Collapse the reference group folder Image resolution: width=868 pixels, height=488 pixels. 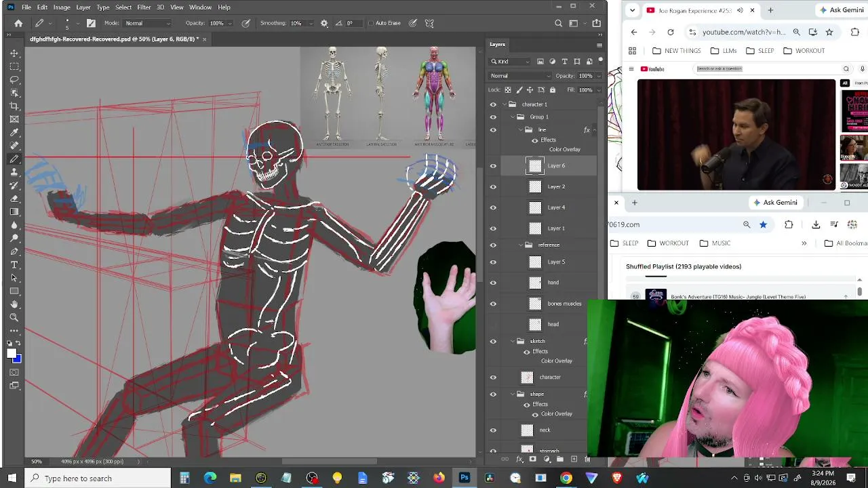coord(521,245)
